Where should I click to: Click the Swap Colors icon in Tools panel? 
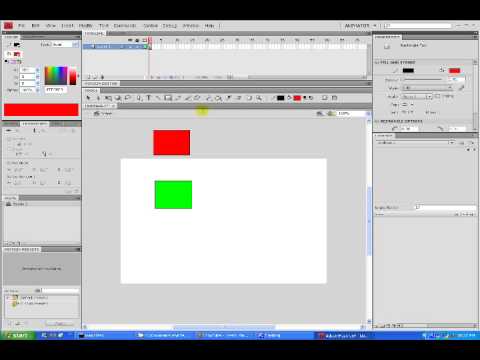click(311, 98)
